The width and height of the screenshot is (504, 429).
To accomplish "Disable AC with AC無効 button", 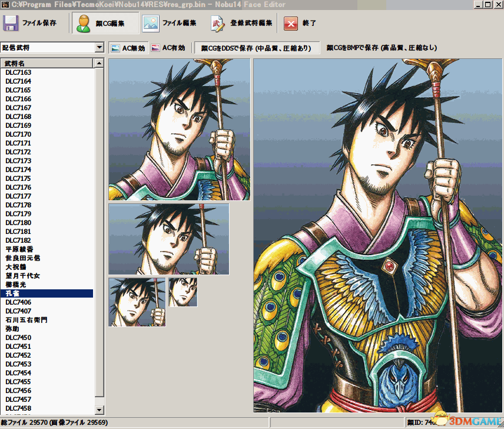I will click(x=128, y=48).
